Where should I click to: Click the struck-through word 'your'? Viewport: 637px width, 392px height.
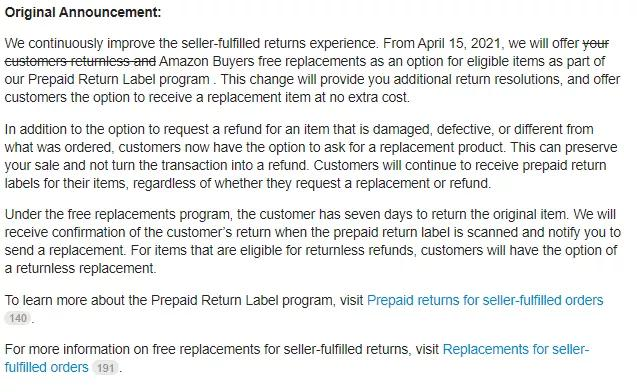point(595,43)
